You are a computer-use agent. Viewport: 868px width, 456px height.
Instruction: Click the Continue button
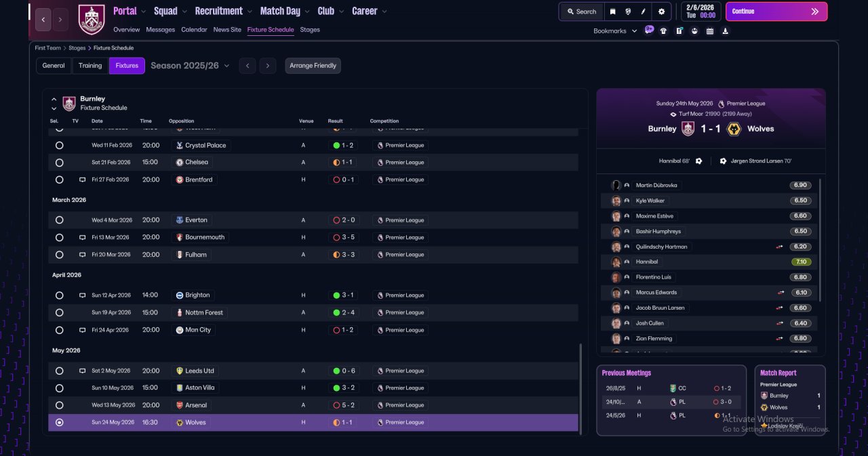(776, 12)
